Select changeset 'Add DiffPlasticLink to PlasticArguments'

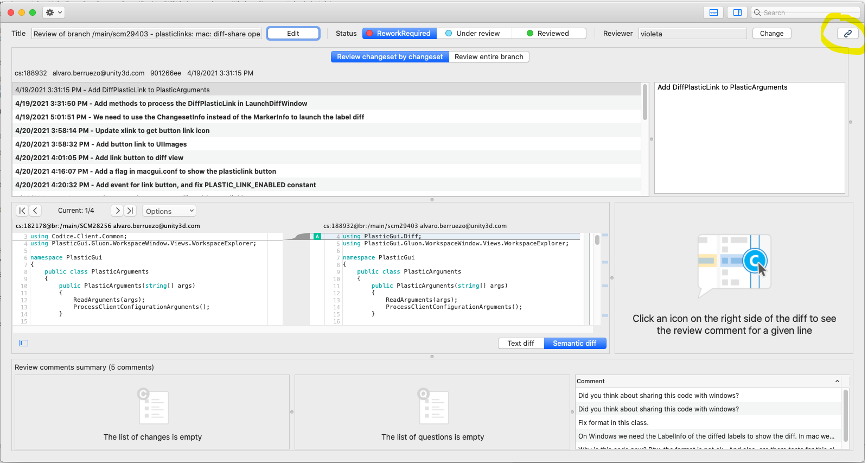click(x=326, y=90)
